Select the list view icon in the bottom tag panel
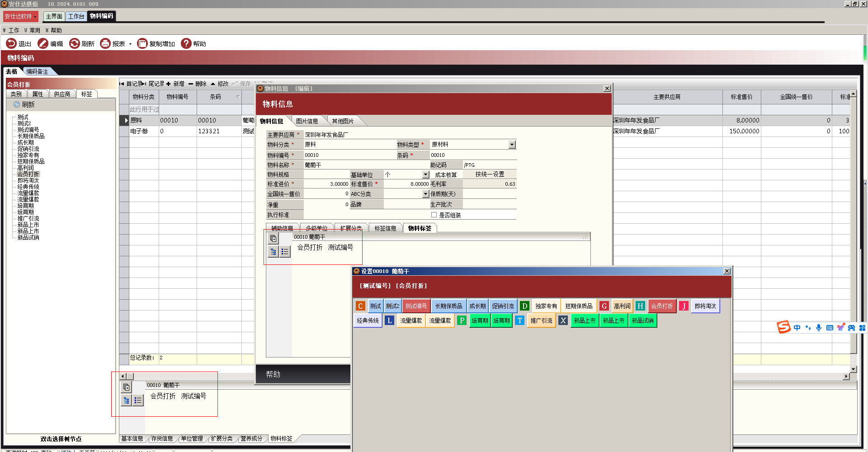Viewport: 868px width, 452px height. [x=138, y=400]
